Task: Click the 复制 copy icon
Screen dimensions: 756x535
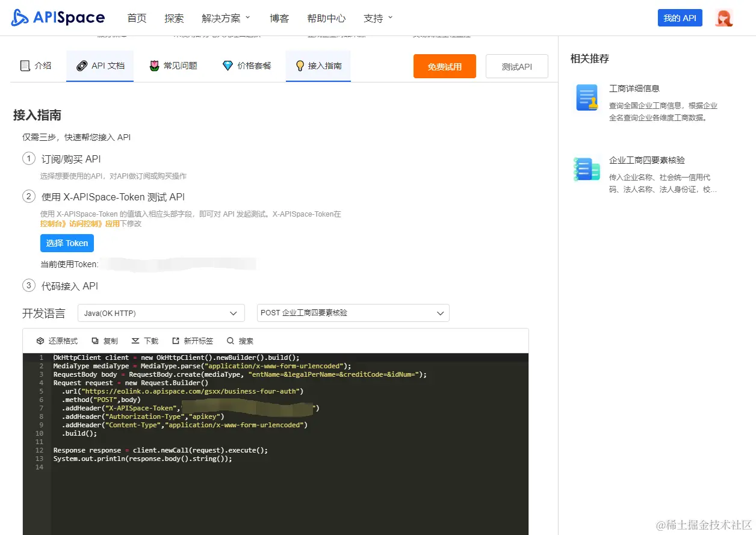Action: (x=95, y=341)
